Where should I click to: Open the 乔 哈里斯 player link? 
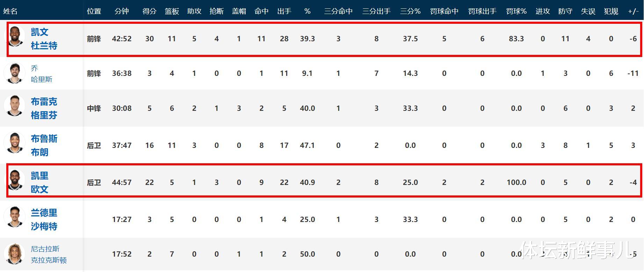41,73
